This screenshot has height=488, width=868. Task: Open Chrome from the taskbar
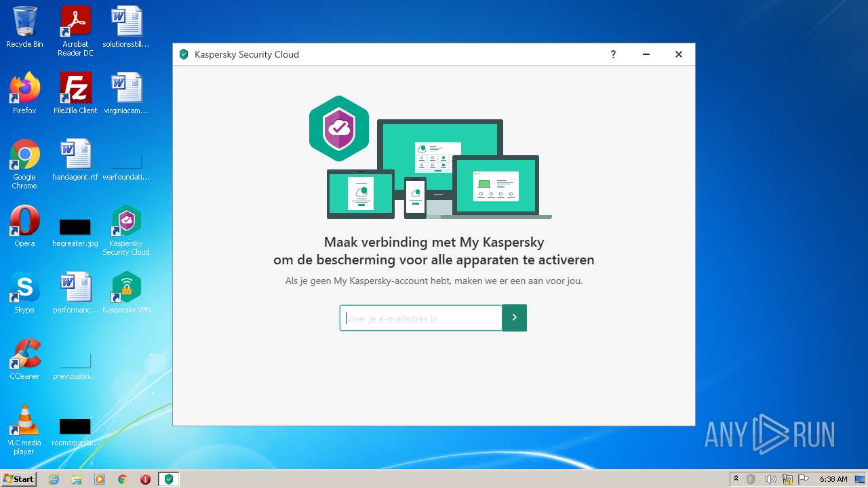tap(123, 479)
